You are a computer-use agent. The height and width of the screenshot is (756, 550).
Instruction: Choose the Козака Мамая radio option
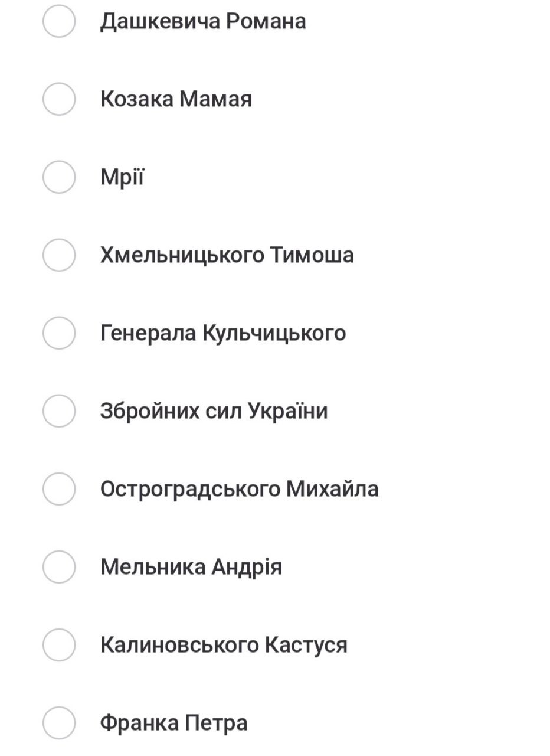click(x=59, y=99)
